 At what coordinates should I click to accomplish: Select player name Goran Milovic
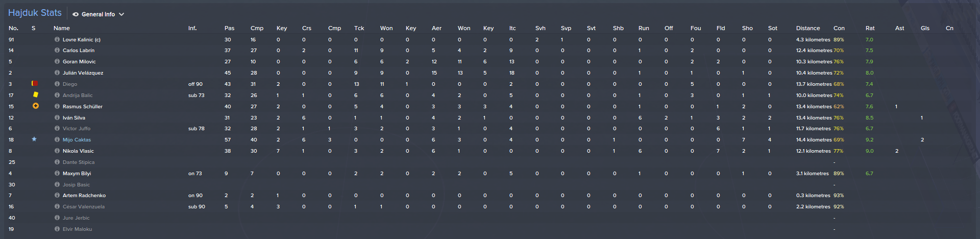tap(79, 62)
